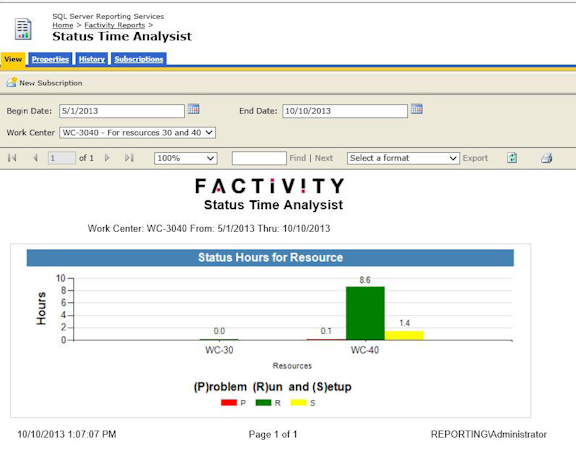Refresh the report with the refresh icon

pyautogui.click(x=512, y=158)
